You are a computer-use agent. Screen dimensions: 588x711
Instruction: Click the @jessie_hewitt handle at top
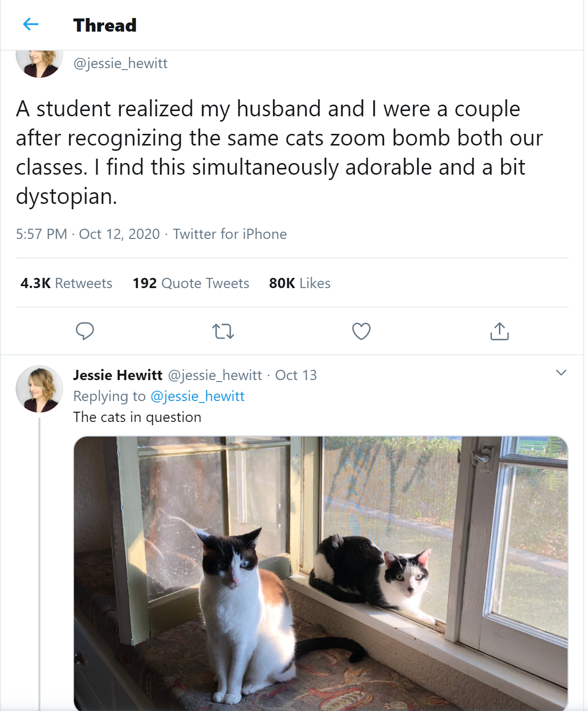point(120,63)
